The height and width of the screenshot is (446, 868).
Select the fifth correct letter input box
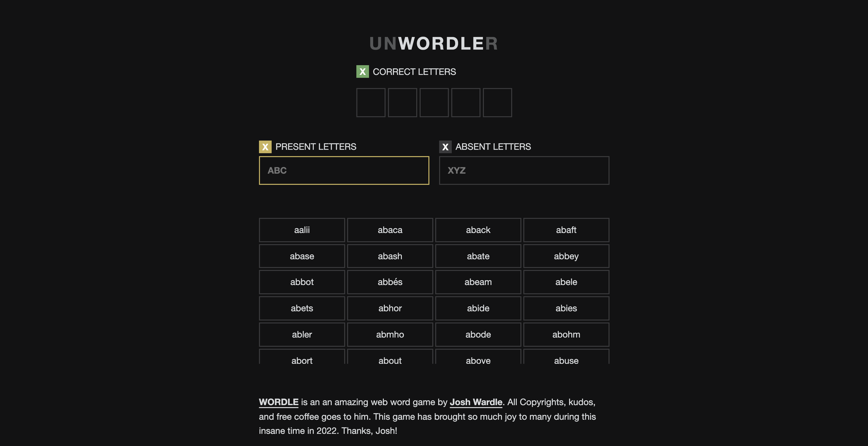point(497,102)
